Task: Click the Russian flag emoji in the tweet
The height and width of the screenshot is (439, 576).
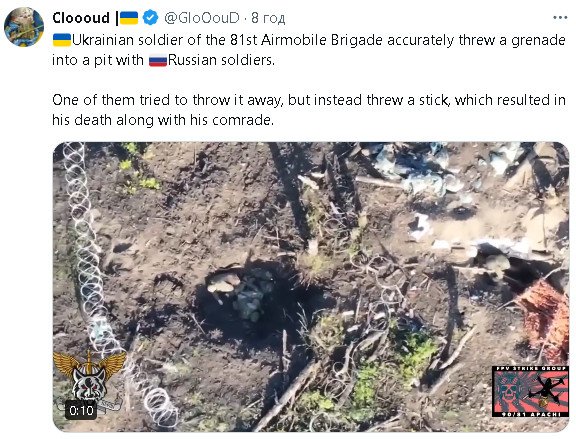Action: point(158,60)
